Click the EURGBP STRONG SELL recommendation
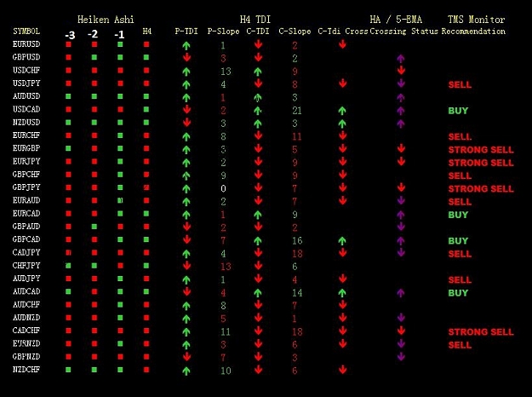 pos(481,150)
